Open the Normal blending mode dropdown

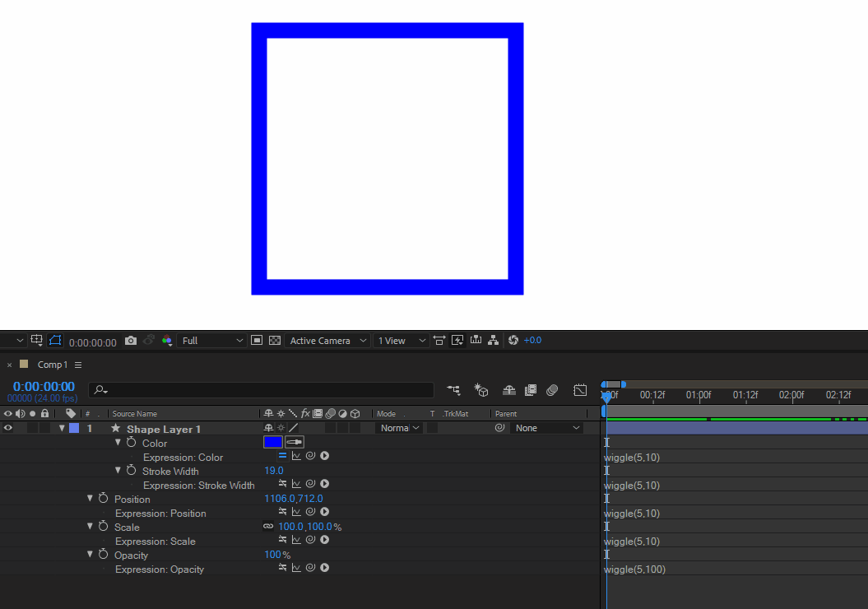click(x=399, y=428)
